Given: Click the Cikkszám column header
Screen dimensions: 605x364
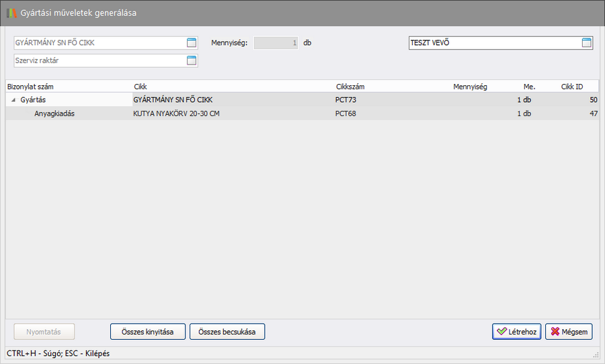Looking at the screenshot, I should pyautogui.click(x=350, y=87).
